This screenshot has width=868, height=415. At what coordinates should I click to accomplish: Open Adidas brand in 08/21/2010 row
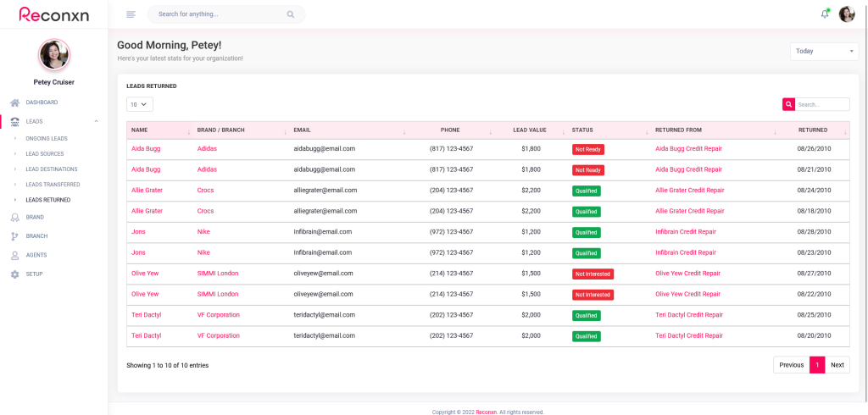point(207,169)
